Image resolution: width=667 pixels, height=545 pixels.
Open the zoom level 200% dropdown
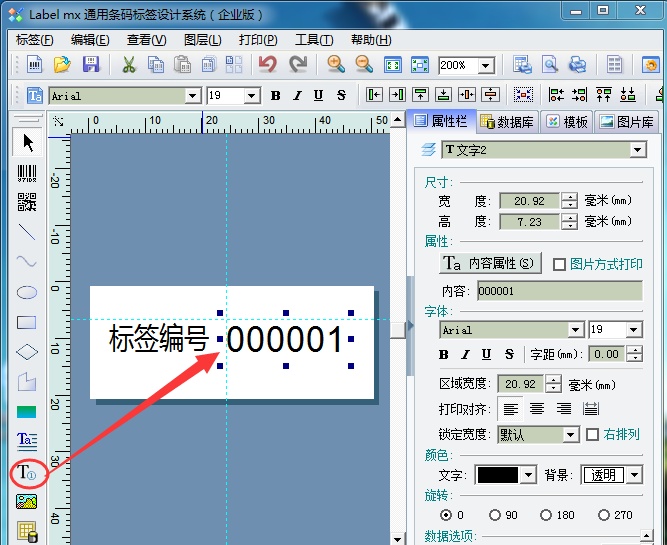pyautogui.click(x=486, y=66)
